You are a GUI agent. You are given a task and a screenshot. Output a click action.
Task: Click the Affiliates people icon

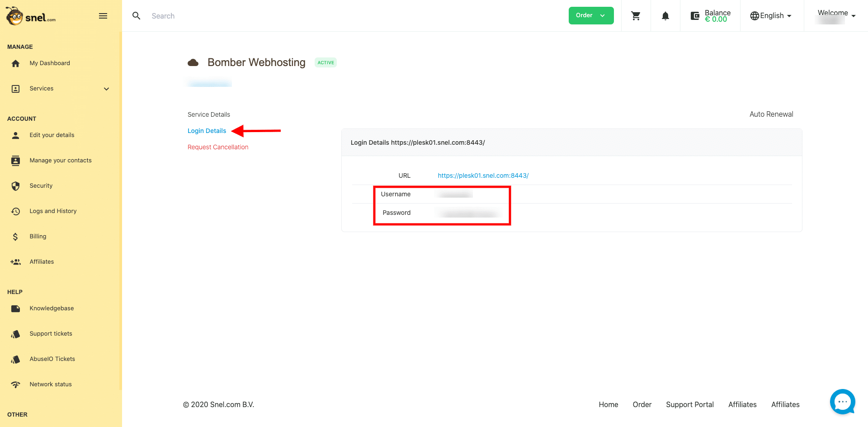[15, 262]
